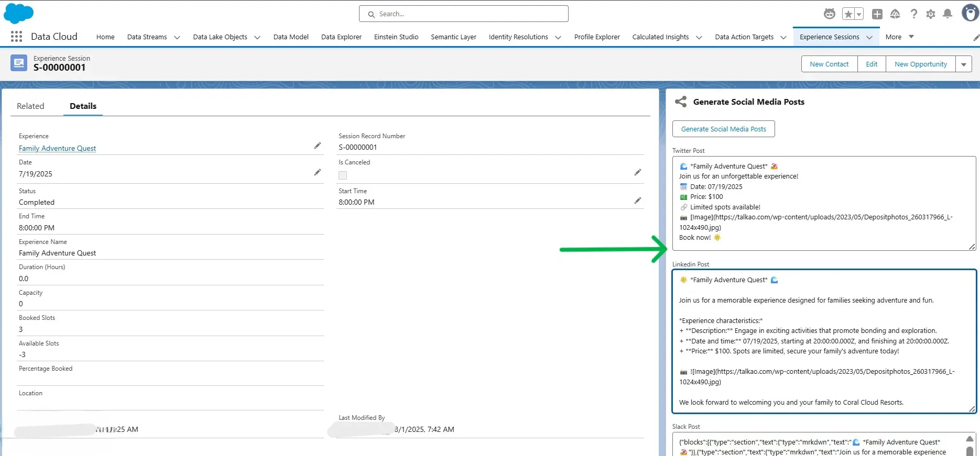980x456 pixels.
Task: Expand the Data Streams dropdown chevron
Action: [x=177, y=37]
